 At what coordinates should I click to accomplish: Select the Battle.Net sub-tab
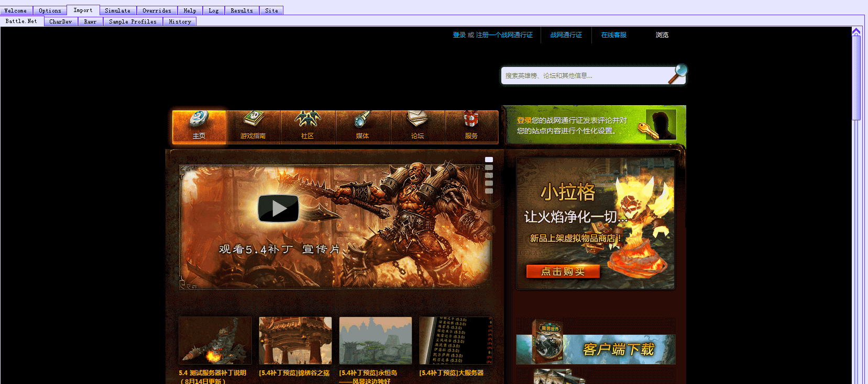pyautogui.click(x=21, y=21)
